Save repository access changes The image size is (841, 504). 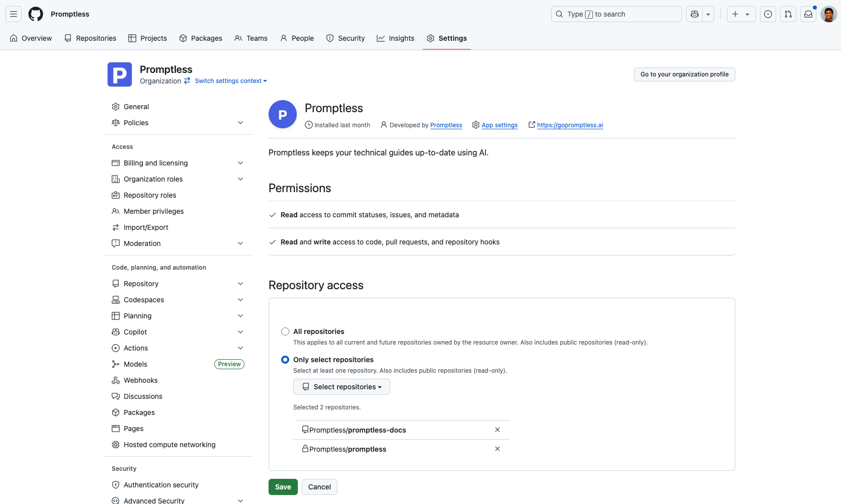pos(283,487)
